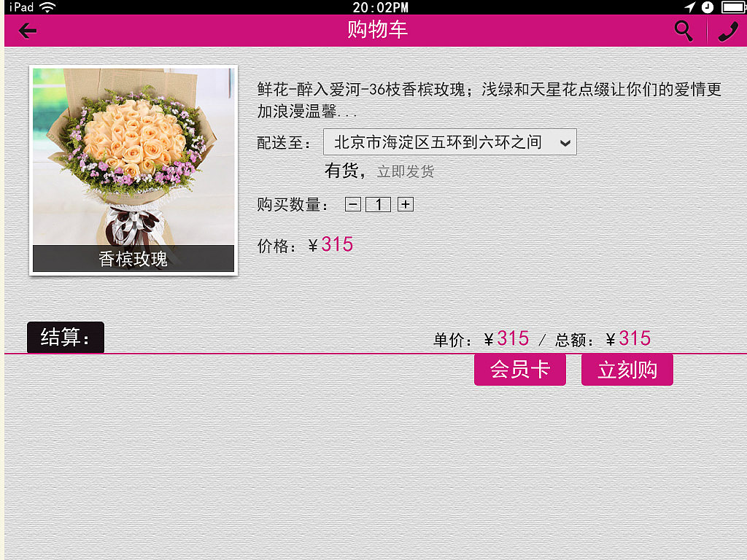Click the dropdown chevron arrow
The image size is (747, 560).
565,143
